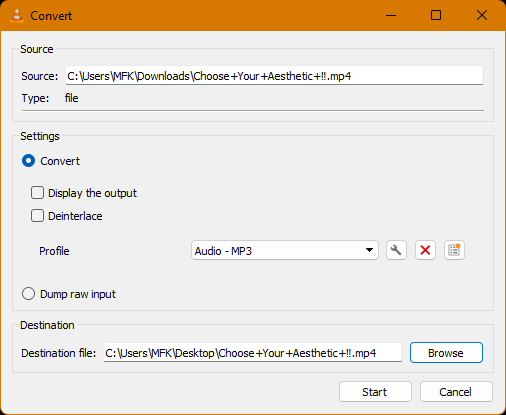Image resolution: width=506 pixels, height=415 pixels.
Task: Browse for a destination file
Action: pyautogui.click(x=446, y=353)
